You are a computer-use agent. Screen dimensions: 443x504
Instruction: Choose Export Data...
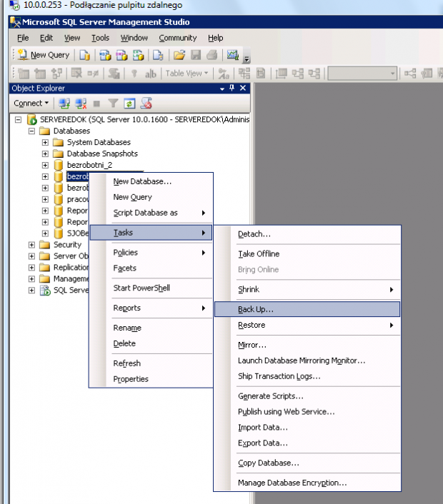pyautogui.click(x=307, y=443)
